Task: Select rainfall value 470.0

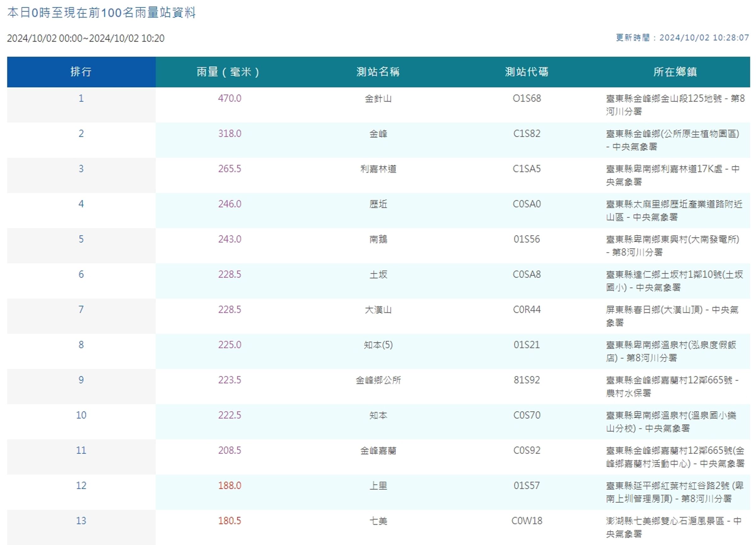Action: pos(229,98)
